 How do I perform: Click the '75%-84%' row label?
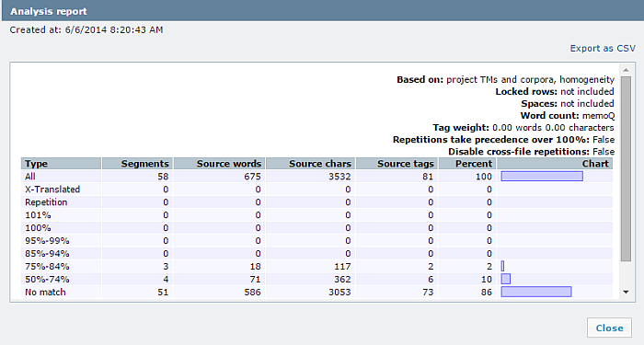47,267
